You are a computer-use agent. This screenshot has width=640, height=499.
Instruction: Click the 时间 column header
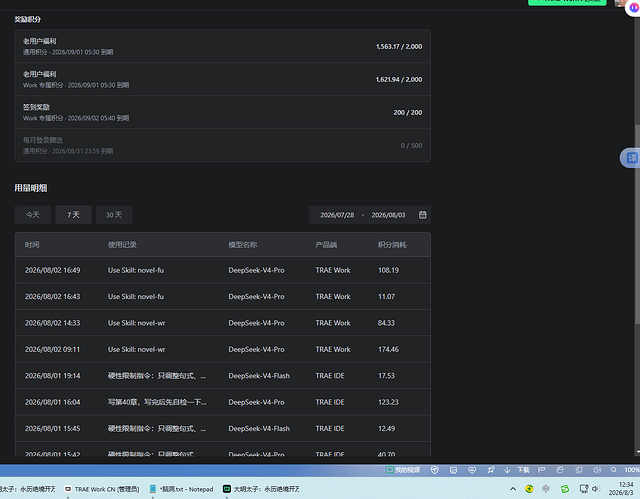[32, 245]
